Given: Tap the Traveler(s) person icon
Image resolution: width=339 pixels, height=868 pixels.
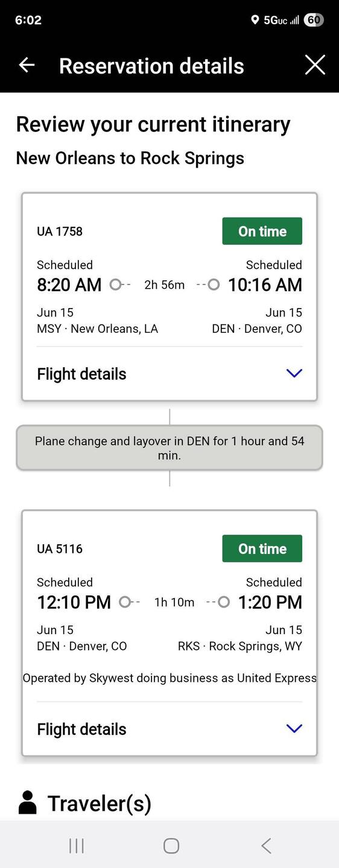Looking at the screenshot, I should 27,803.
